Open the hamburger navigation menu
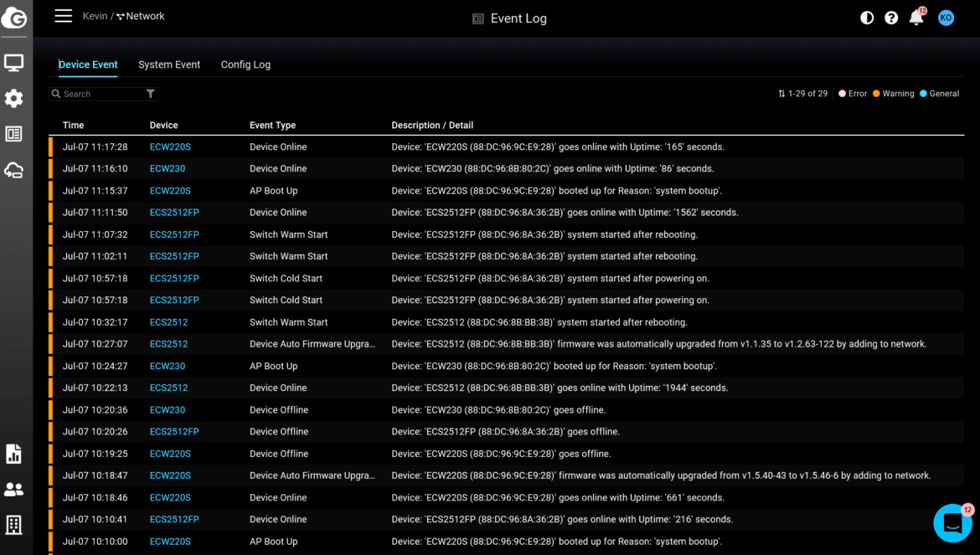 click(x=63, y=16)
